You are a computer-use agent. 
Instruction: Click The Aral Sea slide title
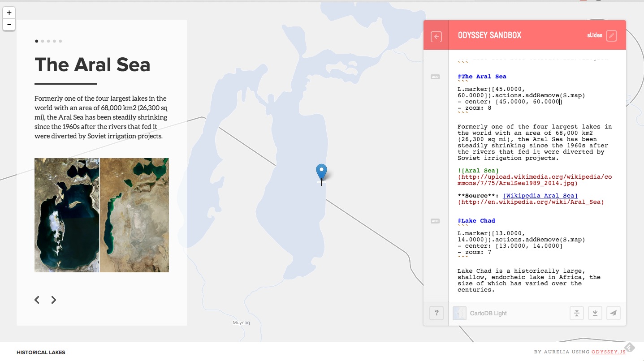coord(92,64)
